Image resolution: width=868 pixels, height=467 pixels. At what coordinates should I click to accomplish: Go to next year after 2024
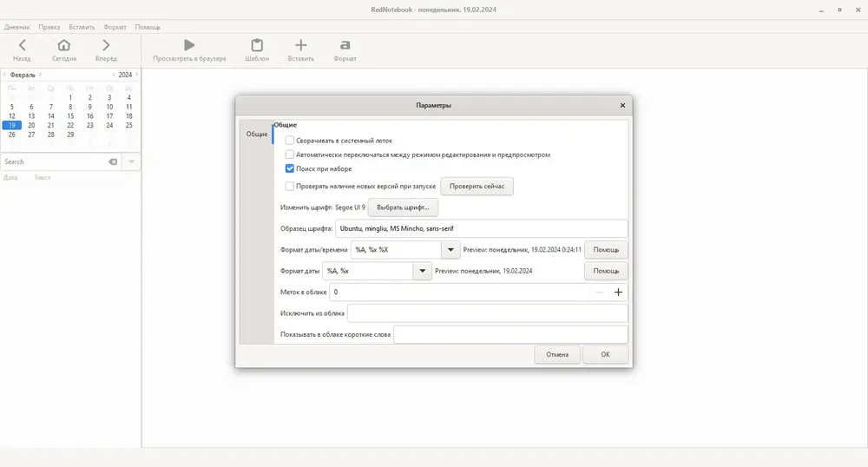click(x=137, y=75)
